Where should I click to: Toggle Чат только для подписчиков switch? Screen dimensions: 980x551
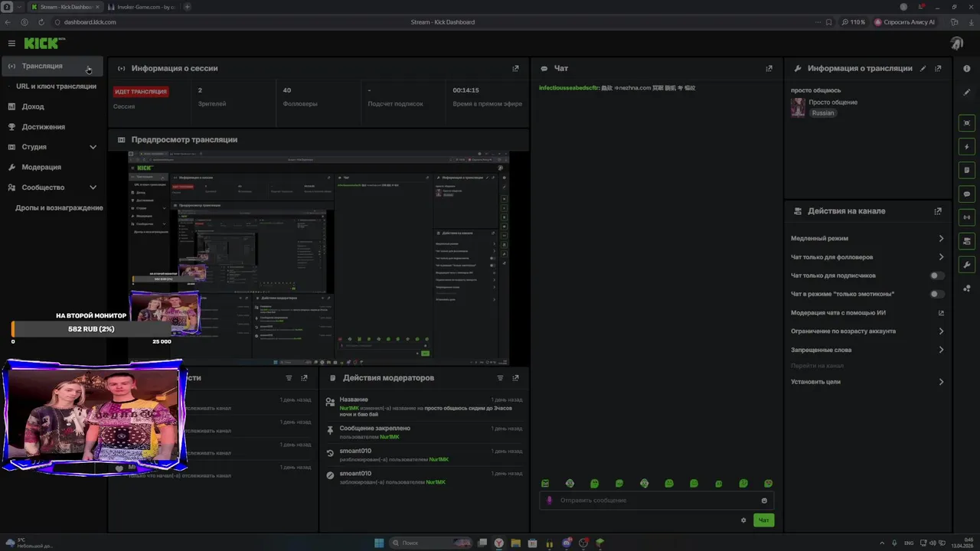tap(936, 275)
